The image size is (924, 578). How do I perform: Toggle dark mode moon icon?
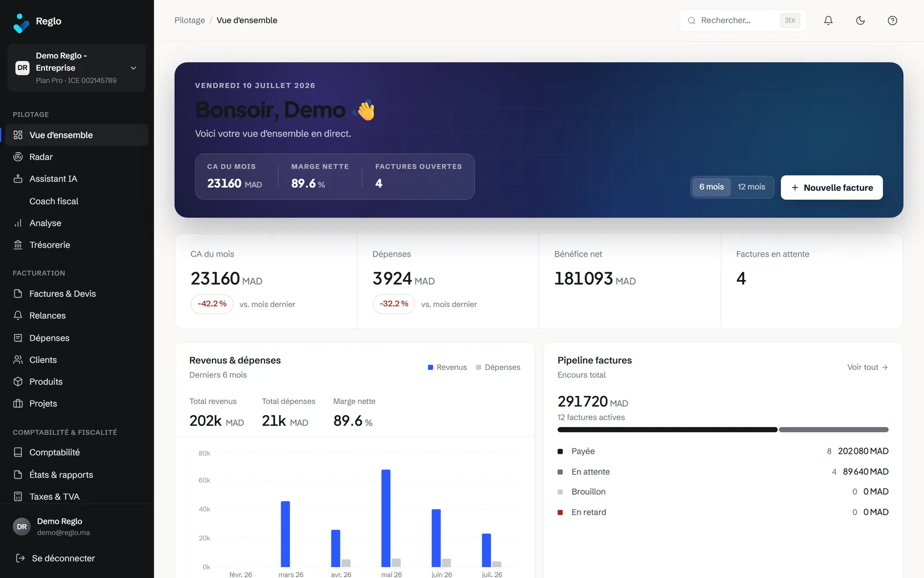pos(860,21)
